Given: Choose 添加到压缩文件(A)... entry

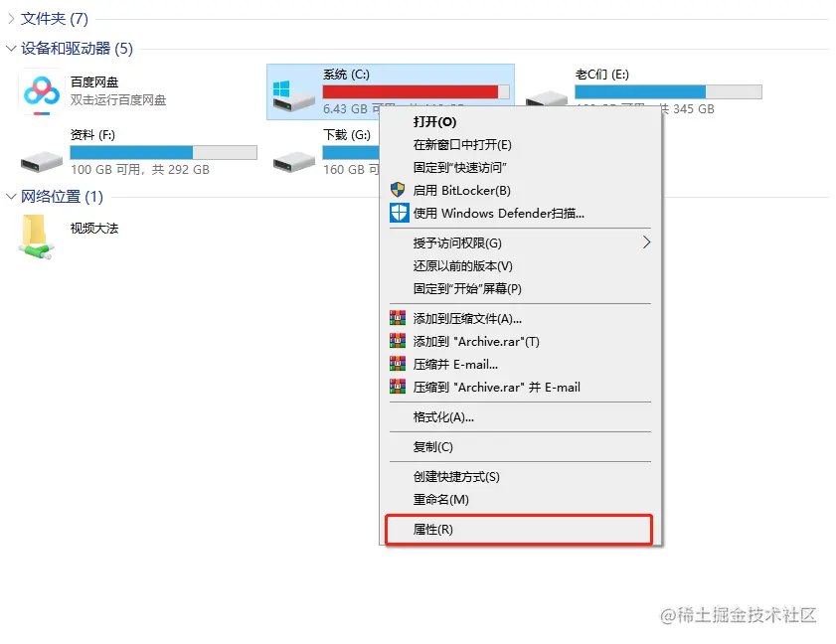Looking at the screenshot, I should click(x=520, y=319).
